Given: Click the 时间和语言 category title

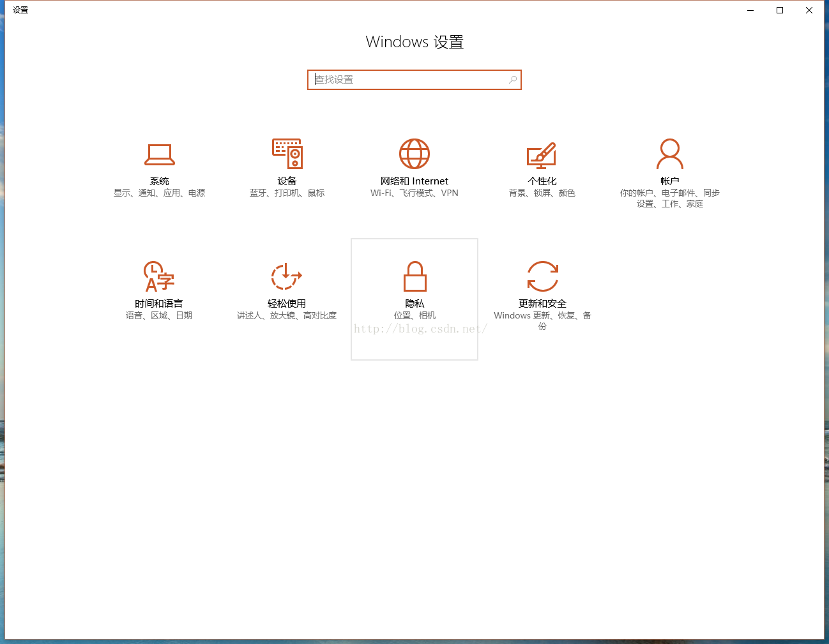Looking at the screenshot, I should coord(159,304).
